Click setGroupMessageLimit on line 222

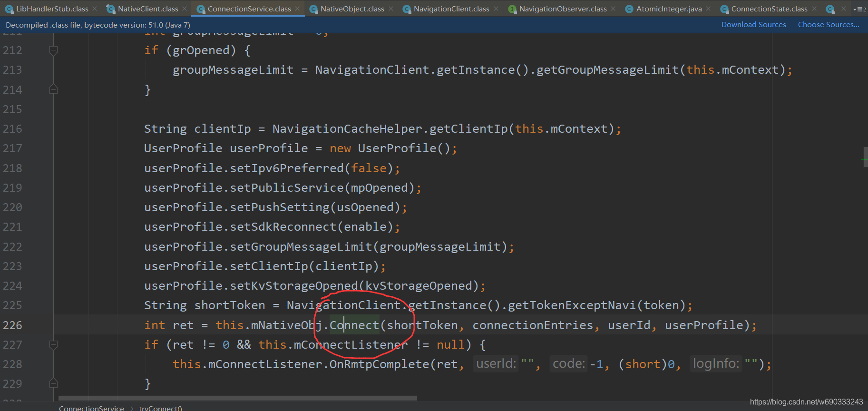[301, 247]
